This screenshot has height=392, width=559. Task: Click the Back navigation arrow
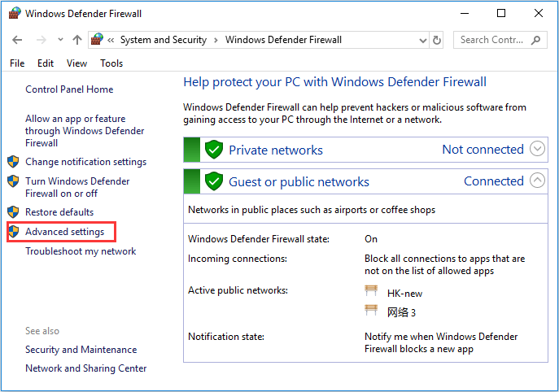pyautogui.click(x=17, y=40)
